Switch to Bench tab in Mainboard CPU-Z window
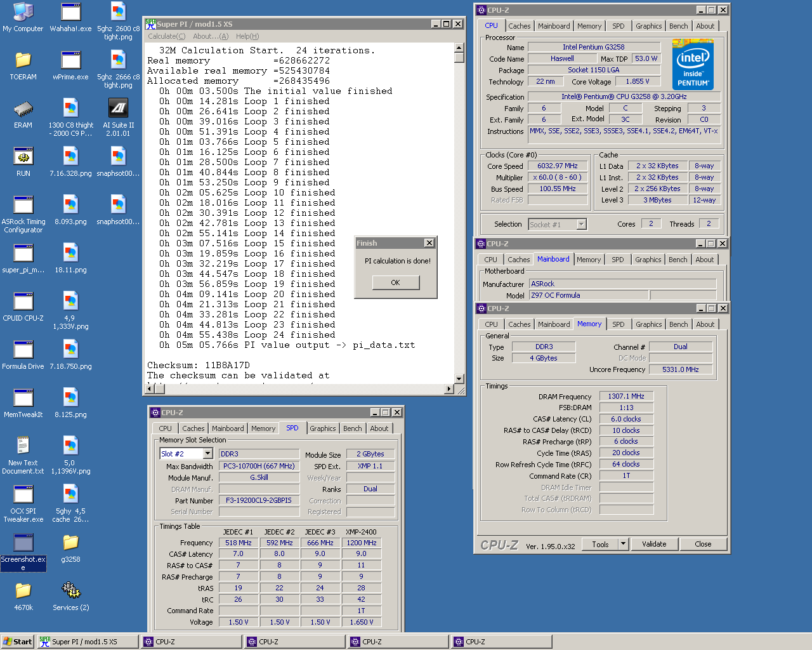Viewport: 812px width, 650px height. coord(678,260)
